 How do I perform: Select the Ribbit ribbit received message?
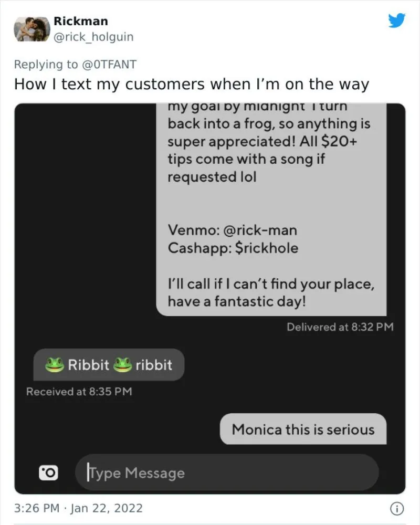109,365
